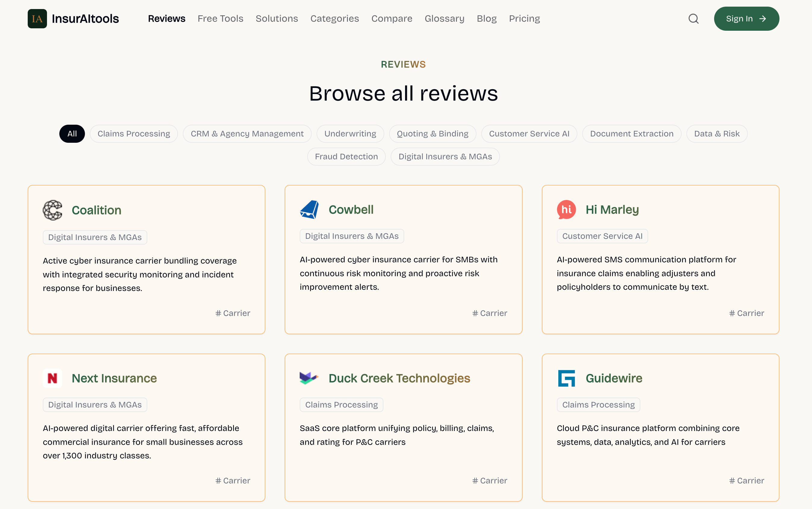Viewport: 812px width, 509px height.
Task: Select the Data & Risk filter
Action: tap(717, 134)
